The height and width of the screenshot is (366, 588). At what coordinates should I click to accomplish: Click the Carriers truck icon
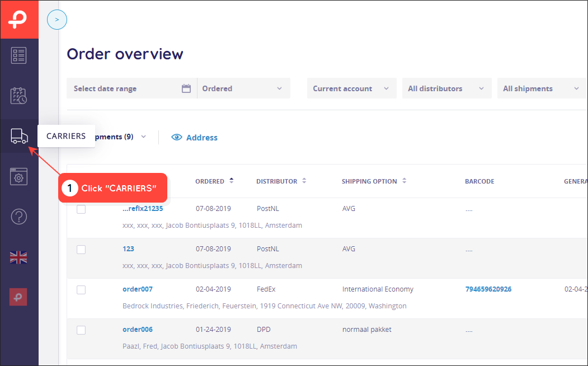coord(19,136)
